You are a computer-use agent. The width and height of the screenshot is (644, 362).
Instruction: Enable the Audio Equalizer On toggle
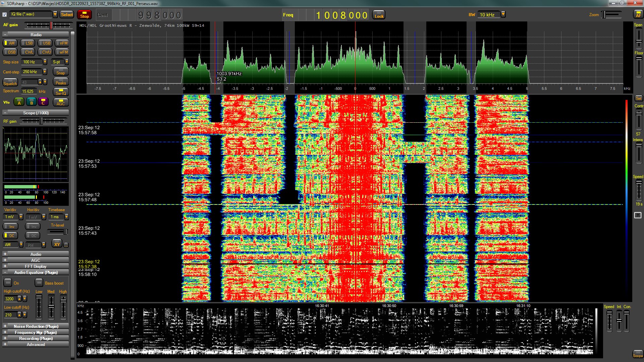coord(8,283)
